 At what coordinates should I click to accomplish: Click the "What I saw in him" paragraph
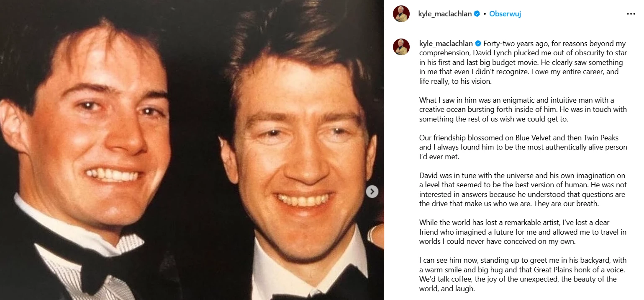[523, 110]
